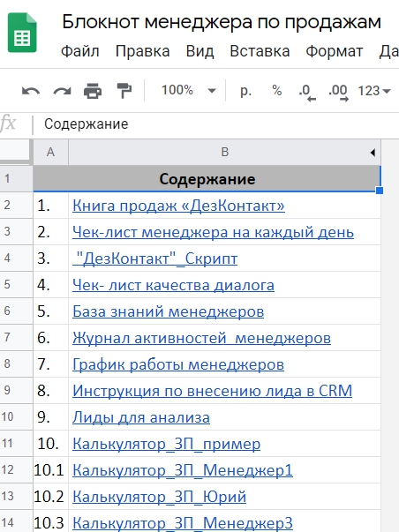Open link Калькулятор_ЗП_Менеджер3
Image resolution: width=399 pixels, height=532 pixels.
point(183,523)
